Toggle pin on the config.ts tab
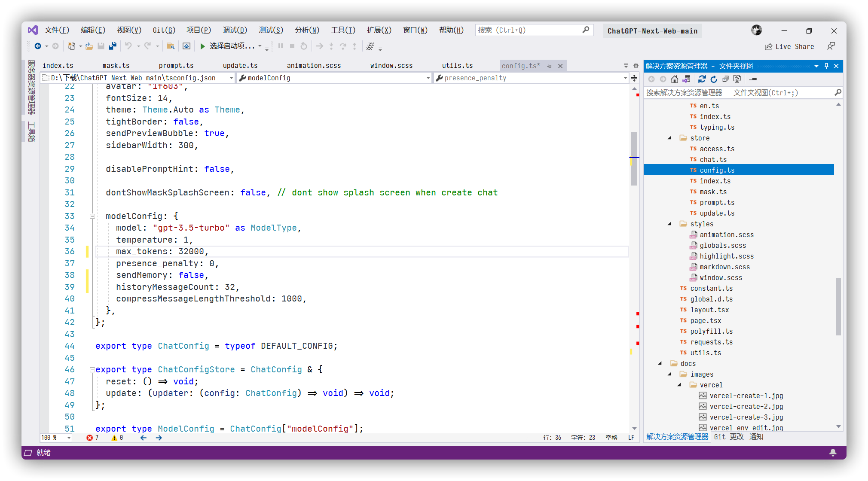This screenshot has height=481, width=868. tap(549, 66)
